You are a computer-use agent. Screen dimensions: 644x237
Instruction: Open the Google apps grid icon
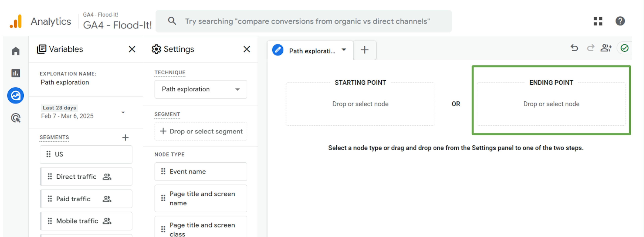(x=598, y=21)
